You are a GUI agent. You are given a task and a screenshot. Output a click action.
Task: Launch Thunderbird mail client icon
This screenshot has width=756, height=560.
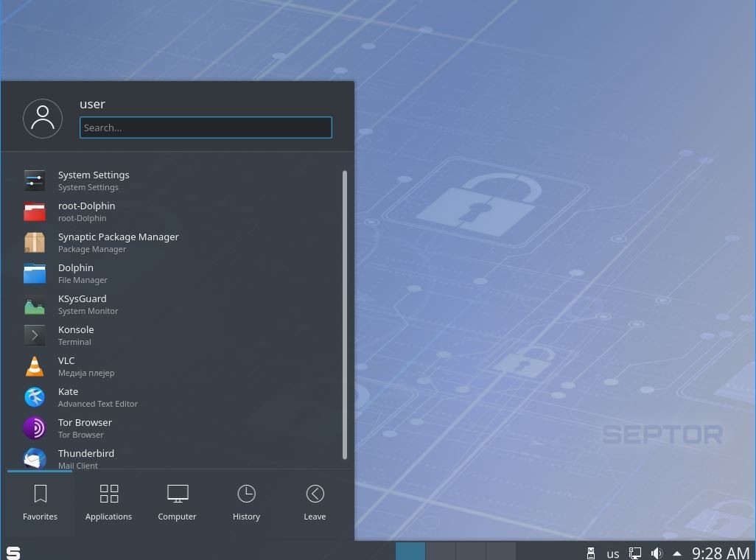tap(35, 458)
